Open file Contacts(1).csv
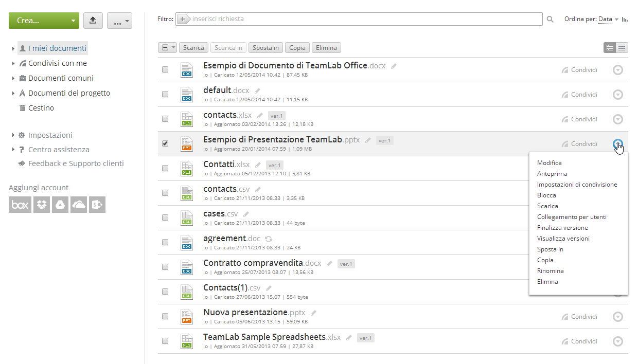 [232, 287]
